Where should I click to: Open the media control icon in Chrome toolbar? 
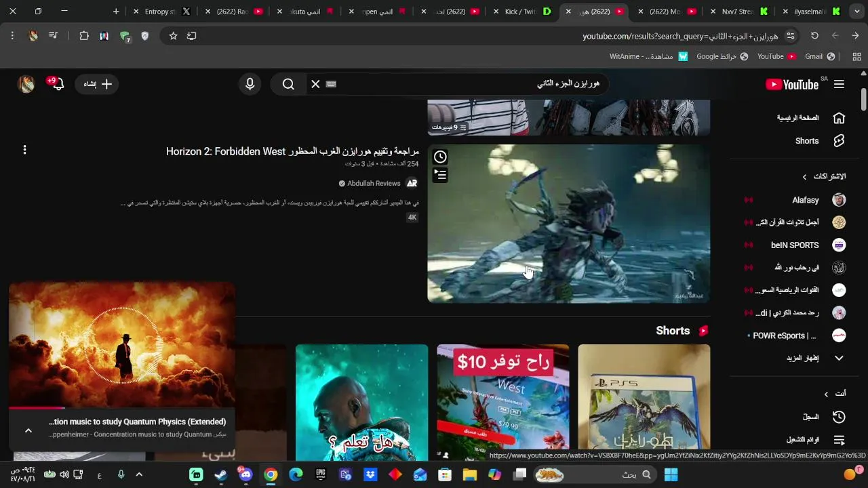(54, 36)
